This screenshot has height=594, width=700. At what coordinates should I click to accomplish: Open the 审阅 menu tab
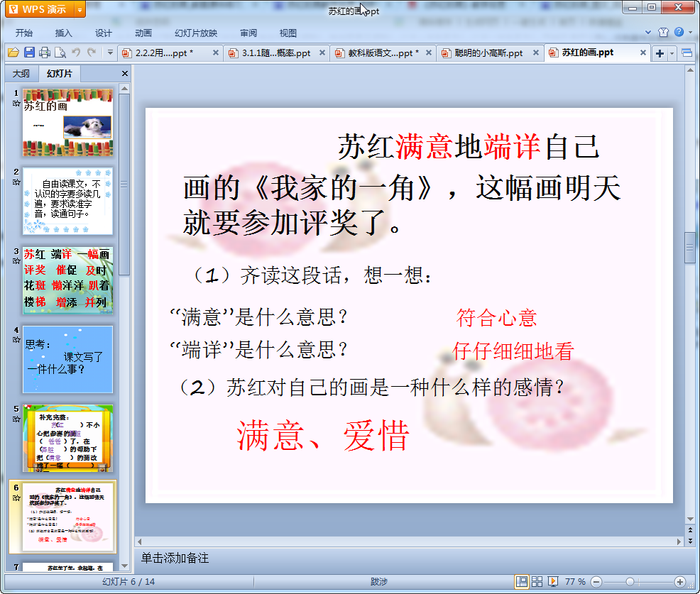tap(248, 33)
